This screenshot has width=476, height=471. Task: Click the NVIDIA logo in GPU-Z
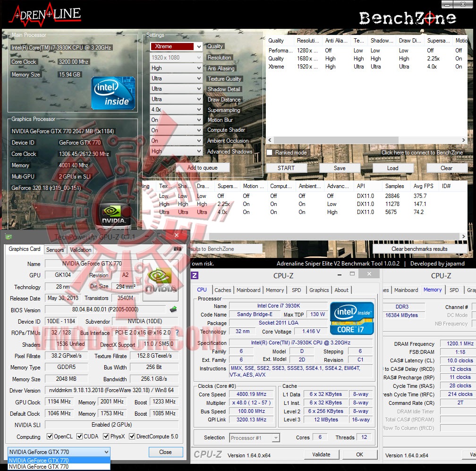161,280
